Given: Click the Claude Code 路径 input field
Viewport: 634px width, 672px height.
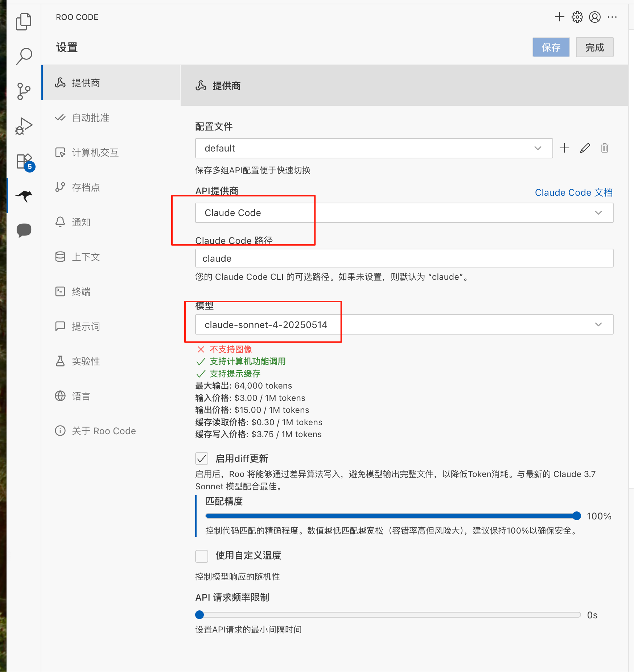Looking at the screenshot, I should click(x=404, y=258).
